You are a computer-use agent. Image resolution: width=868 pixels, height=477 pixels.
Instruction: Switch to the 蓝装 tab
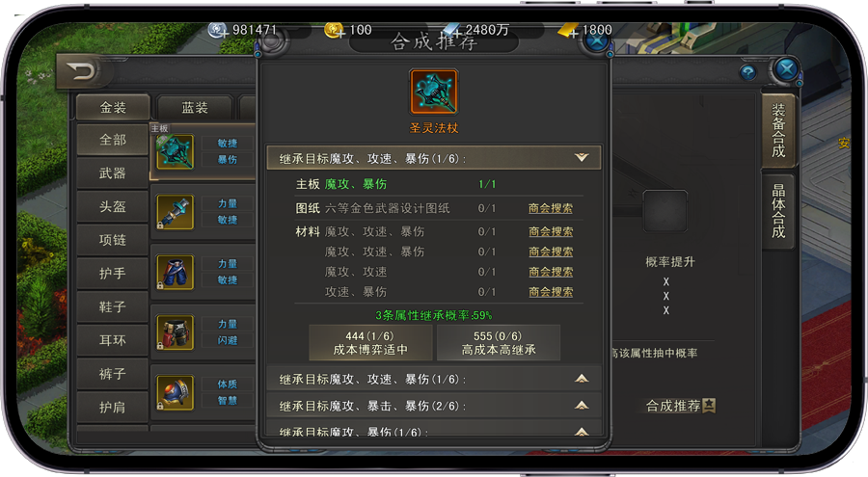tap(195, 107)
